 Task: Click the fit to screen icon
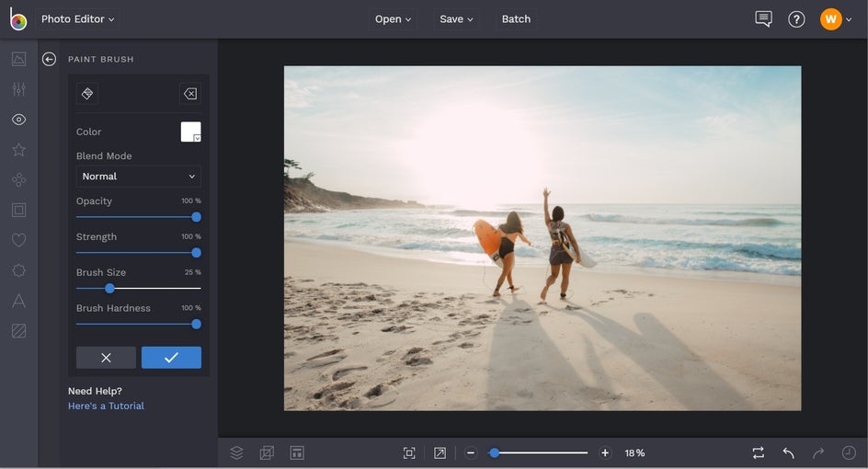click(409, 452)
